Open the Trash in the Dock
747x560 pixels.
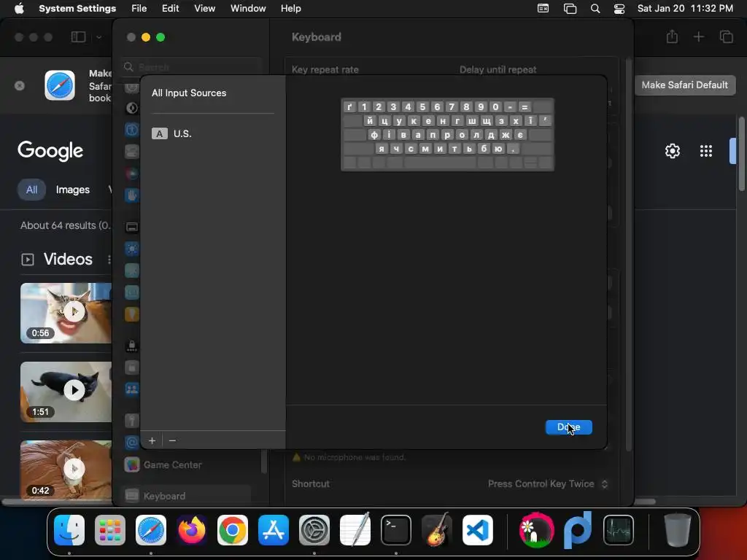[677, 530]
